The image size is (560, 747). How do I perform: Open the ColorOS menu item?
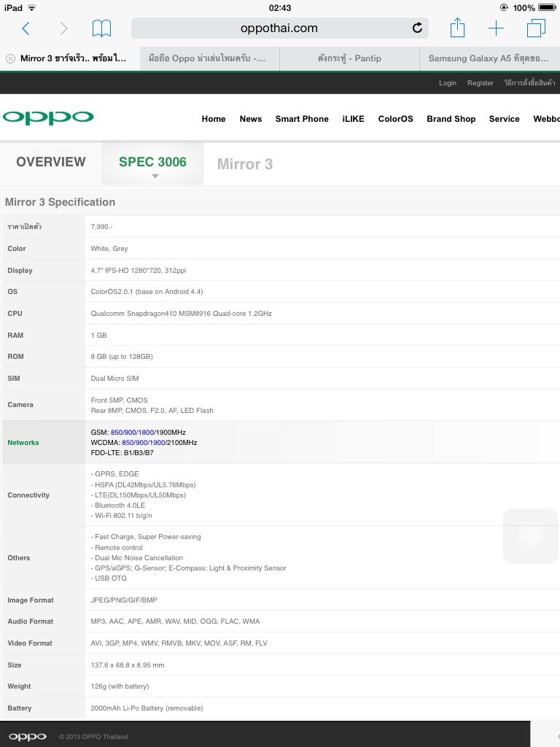[x=396, y=119]
